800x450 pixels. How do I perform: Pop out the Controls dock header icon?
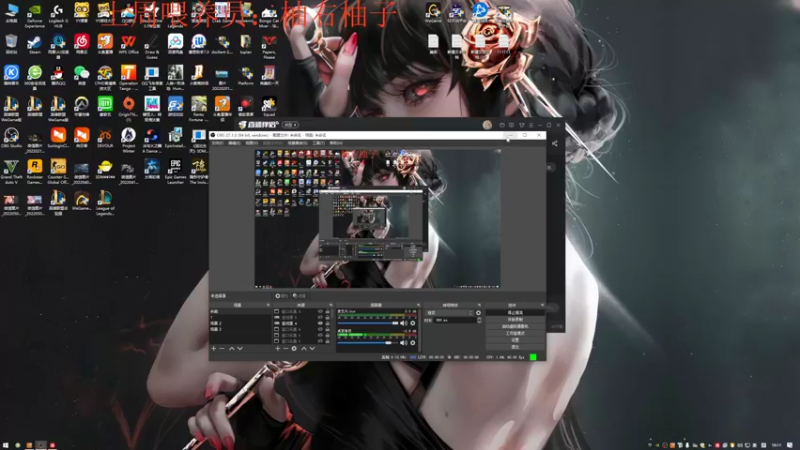542,305
